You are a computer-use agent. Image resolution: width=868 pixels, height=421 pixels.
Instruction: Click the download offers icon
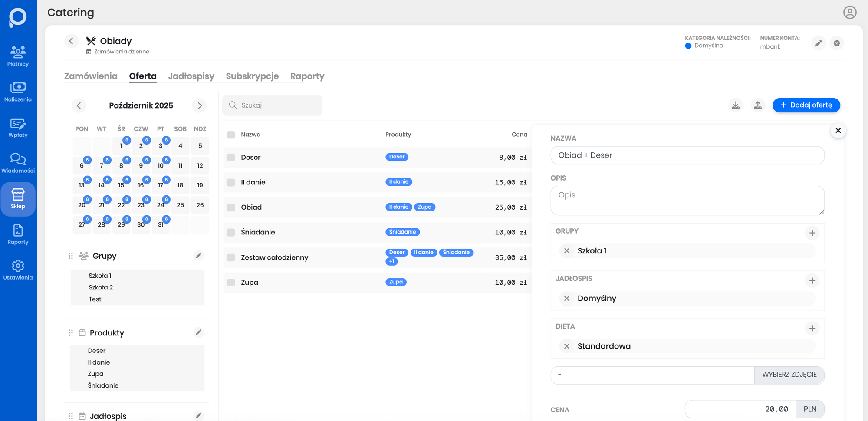[736, 105]
